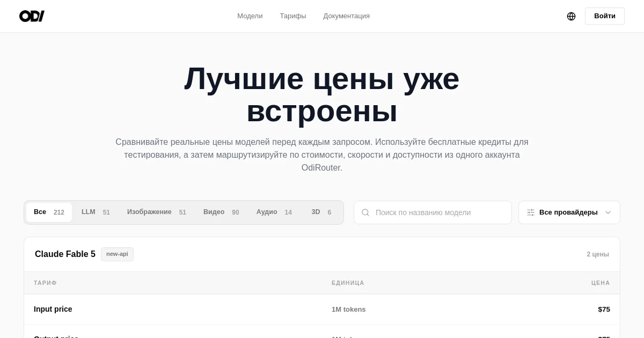Click the Лучшие цены уже встроены heading
644x338 pixels.
(x=322, y=95)
